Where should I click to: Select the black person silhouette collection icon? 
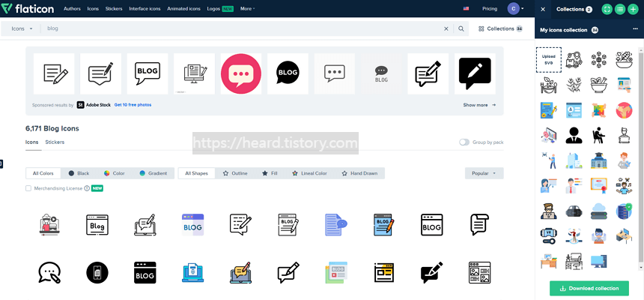point(574,135)
